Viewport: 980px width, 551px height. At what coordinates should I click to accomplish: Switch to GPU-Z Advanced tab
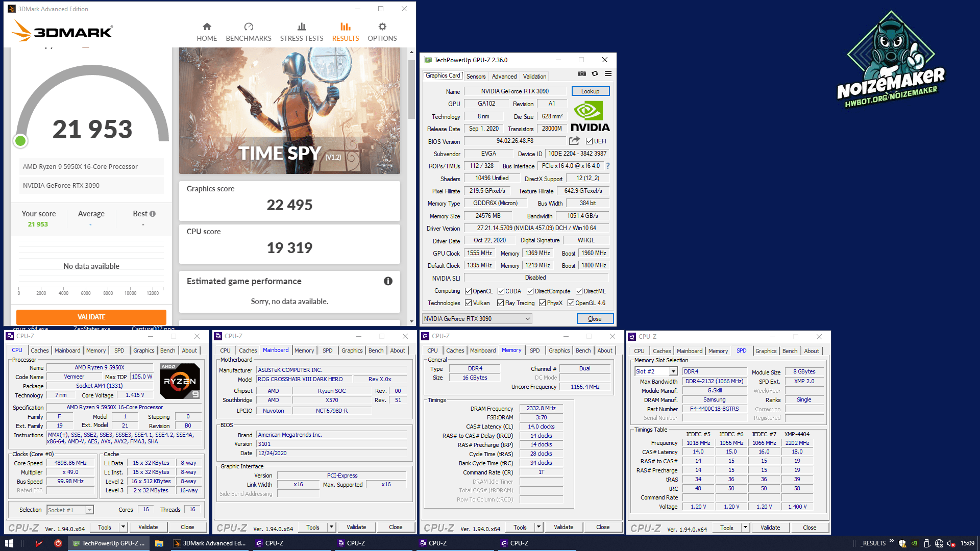pyautogui.click(x=504, y=76)
